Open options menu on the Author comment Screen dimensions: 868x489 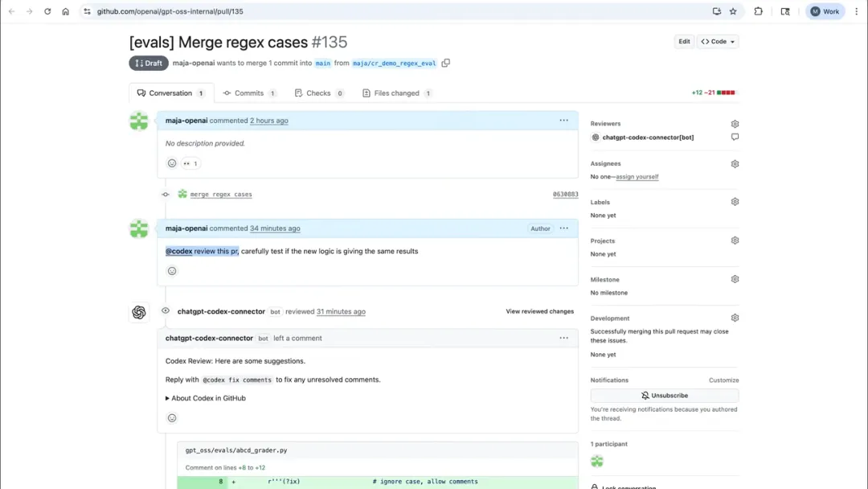tap(563, 228)
